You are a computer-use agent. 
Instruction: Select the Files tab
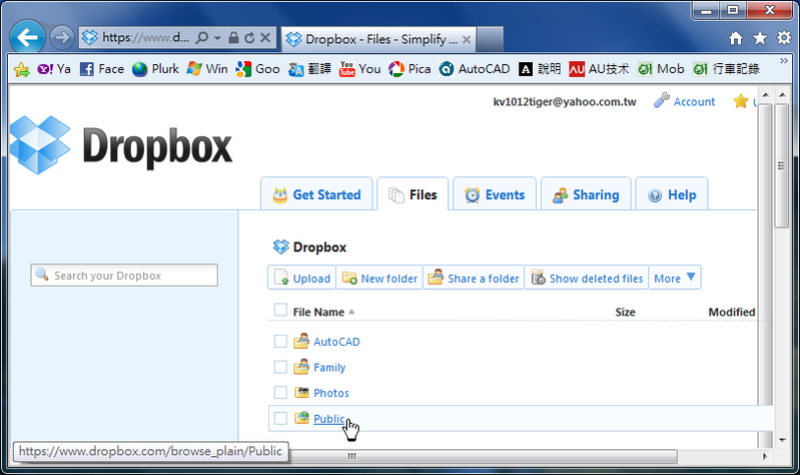(x=413, y=194)
